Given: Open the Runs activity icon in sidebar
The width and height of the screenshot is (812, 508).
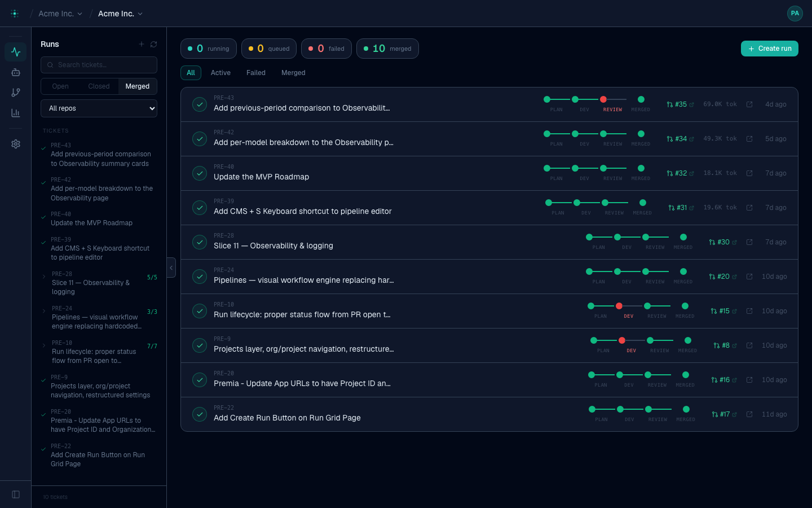Looking at the screenshot, I should pos(16,52).
